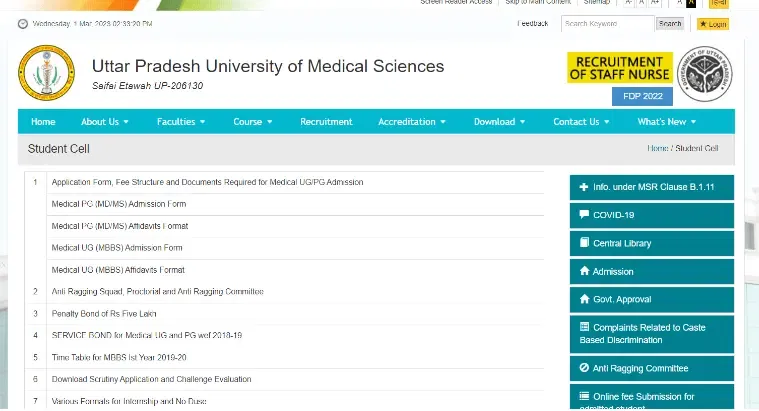
Task: Expand the Faculties dropdown menu
Action: [181, 122]
